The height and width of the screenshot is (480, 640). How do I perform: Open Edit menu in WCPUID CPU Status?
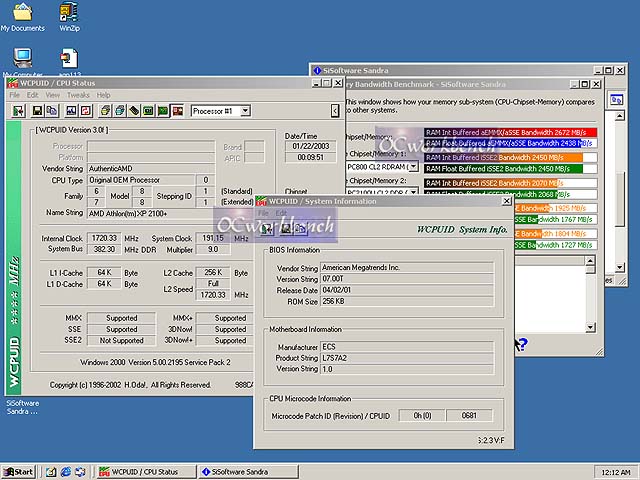33,95
